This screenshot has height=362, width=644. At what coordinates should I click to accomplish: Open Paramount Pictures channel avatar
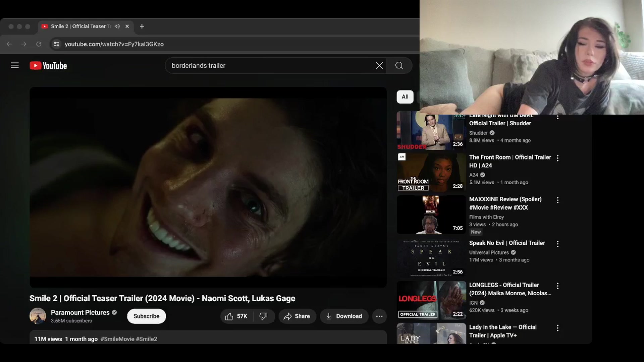click(38, 316)
